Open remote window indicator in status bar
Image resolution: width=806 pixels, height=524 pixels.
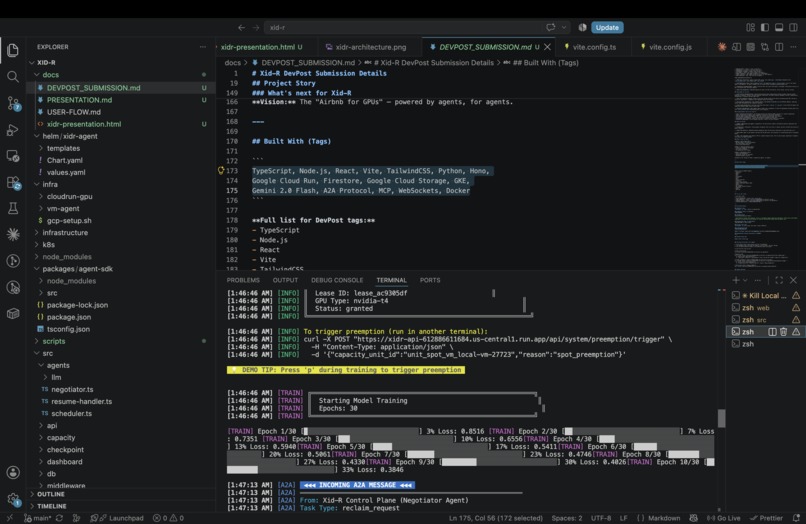[x=9, y=518]
